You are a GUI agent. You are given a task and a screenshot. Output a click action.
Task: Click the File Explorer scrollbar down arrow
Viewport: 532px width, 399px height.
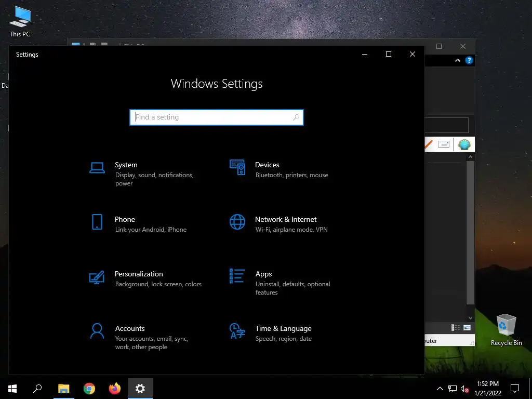470,318
